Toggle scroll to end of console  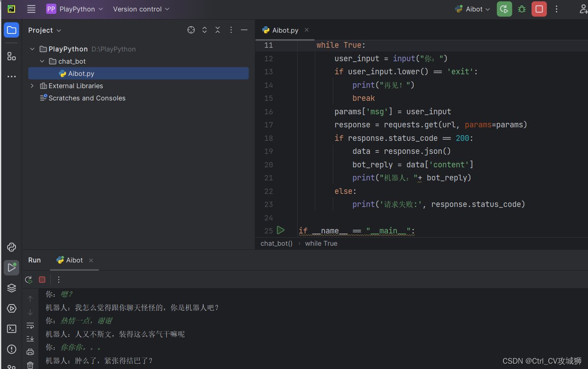click(x=30, y=338)
